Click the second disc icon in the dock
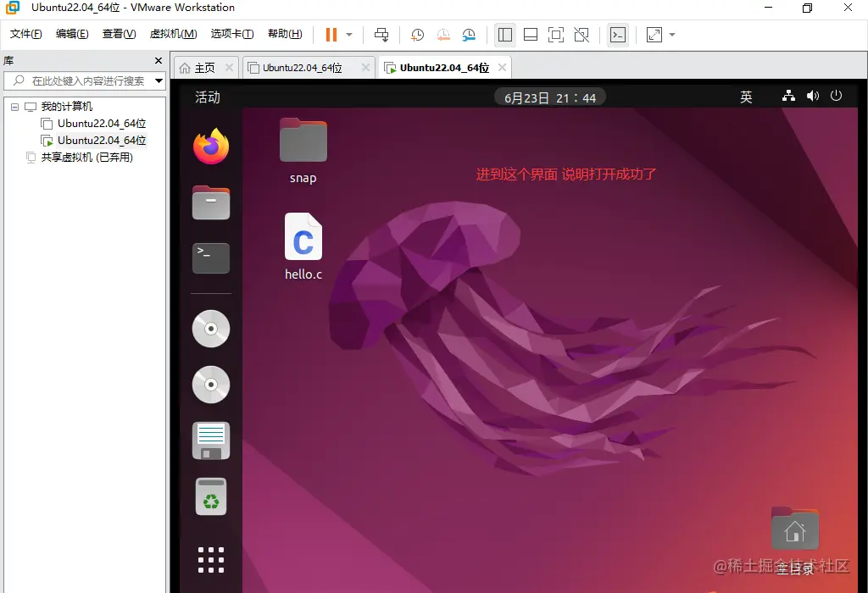Screen dimensions: 868x593 [x=211, y=385]
